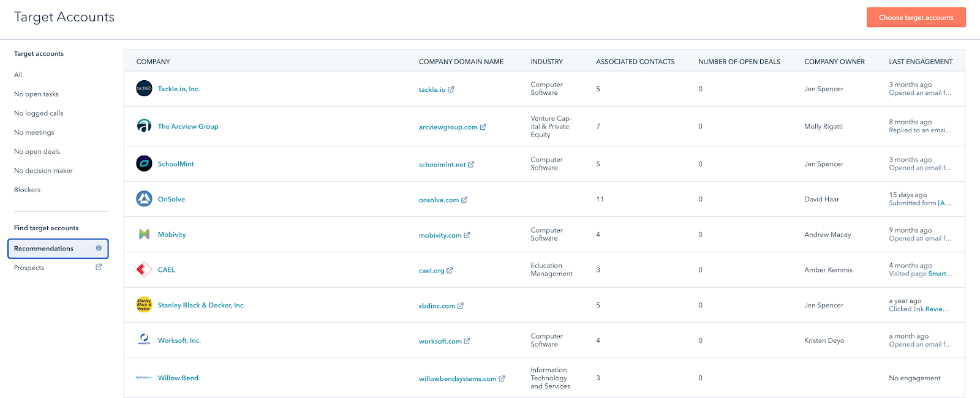
Task: Click the Tackle.io company logo icon
Action: coord(144,88)
